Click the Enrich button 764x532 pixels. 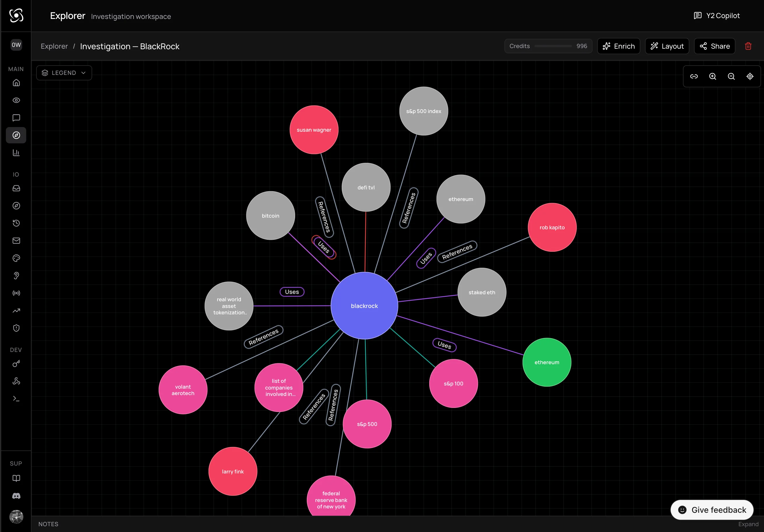(x=618, y=46)
